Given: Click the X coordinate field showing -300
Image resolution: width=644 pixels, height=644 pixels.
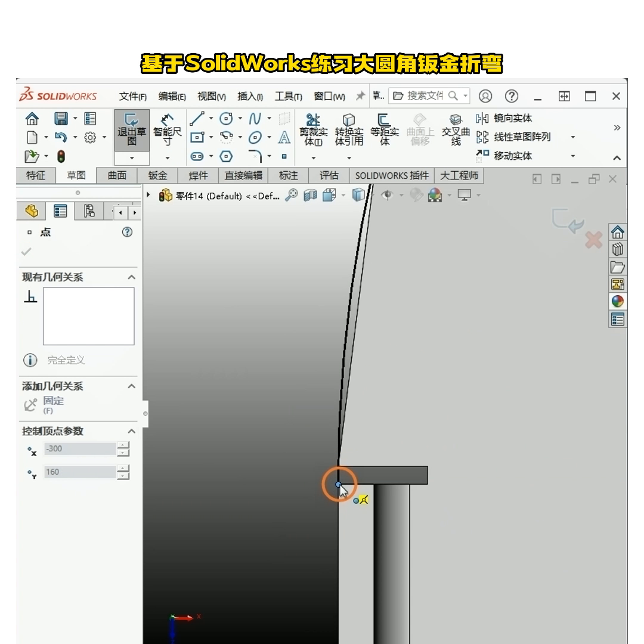Looking at the screenshot, I should pos(80,449).
